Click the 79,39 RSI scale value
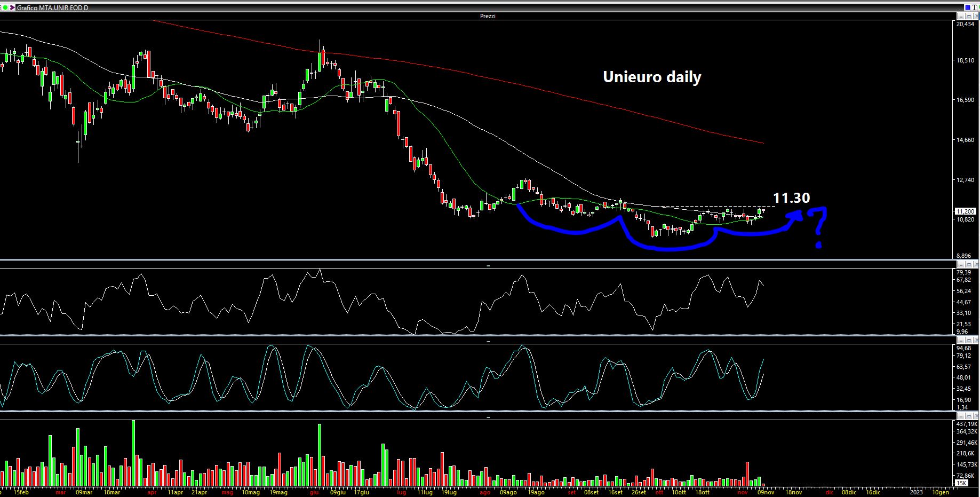This screenshot has height=497, width=980. click(963, 272)
